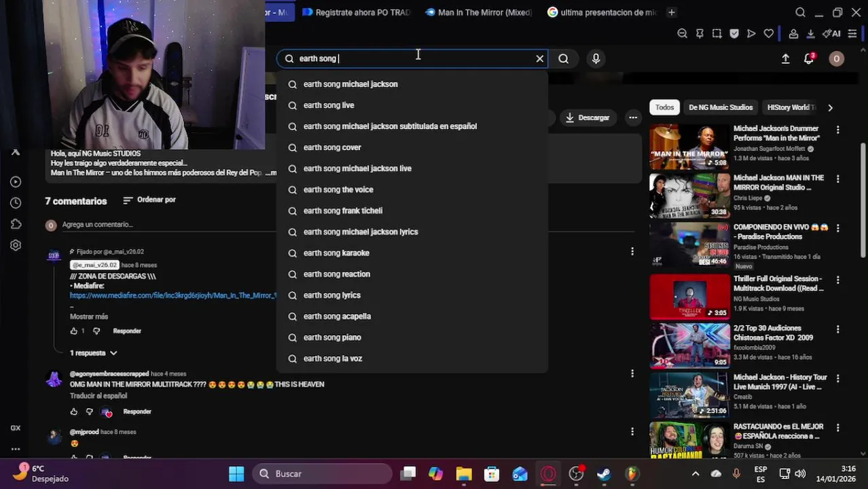Click 'Mostrar más' on pinned comment

coord(89,316)
